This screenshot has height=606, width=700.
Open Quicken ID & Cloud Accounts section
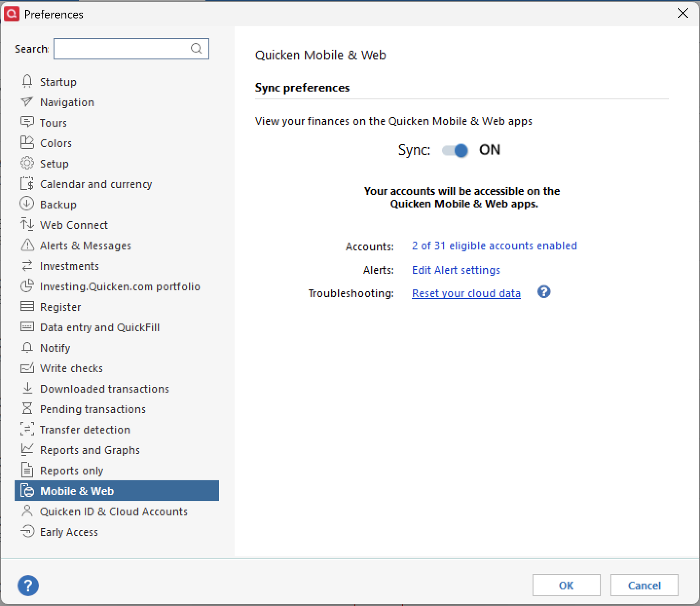pos(114,511)
